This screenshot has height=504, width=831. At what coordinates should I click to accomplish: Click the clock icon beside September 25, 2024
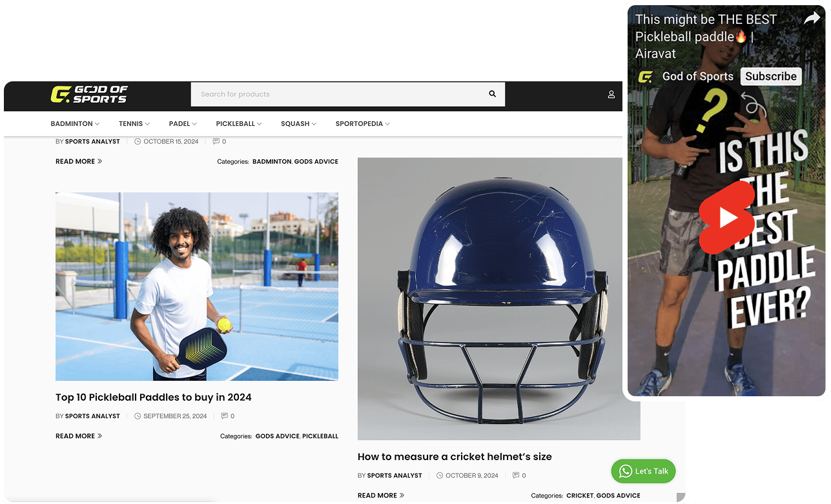coord(138,416)
